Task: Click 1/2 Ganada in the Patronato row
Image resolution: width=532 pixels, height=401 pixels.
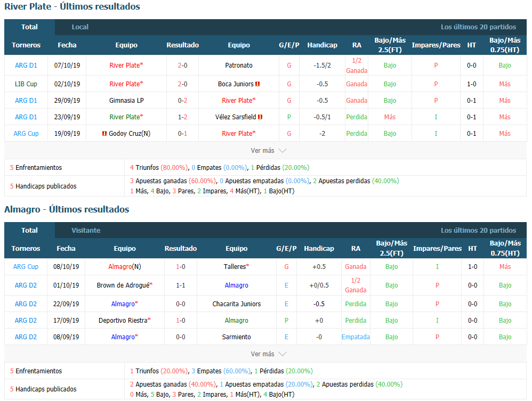Action: coord(357,66)
